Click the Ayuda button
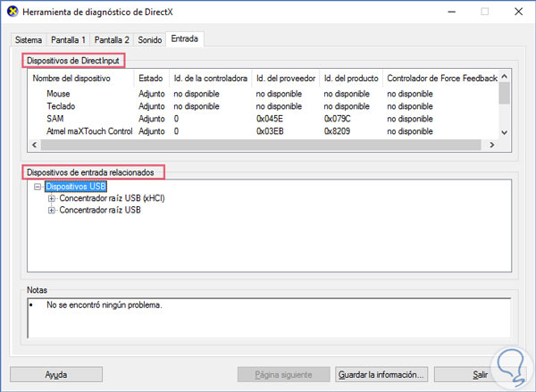 click(x=56, y=374)
